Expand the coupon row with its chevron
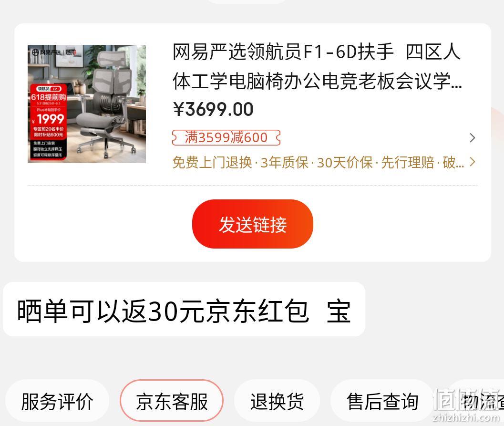This screenshot has width=504, height=426. click(472, 137)
